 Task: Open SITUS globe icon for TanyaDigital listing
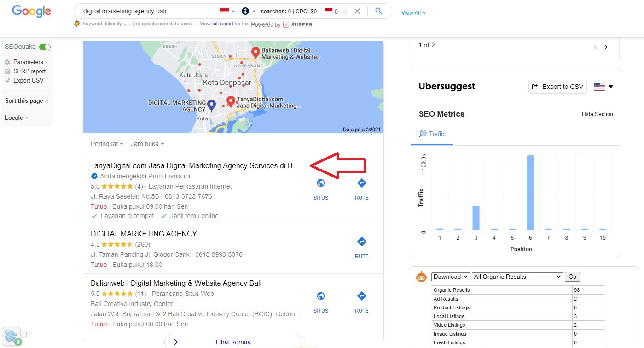point(321,183)
